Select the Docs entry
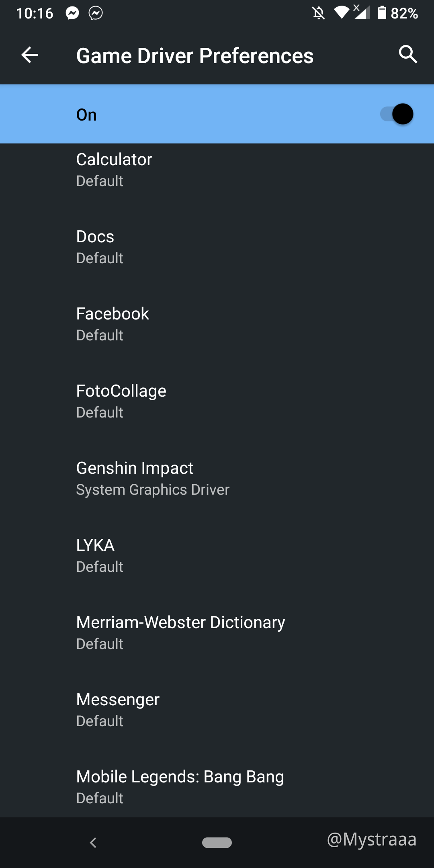The width and height of the screenshot is (434, 868). click(217, 247)
